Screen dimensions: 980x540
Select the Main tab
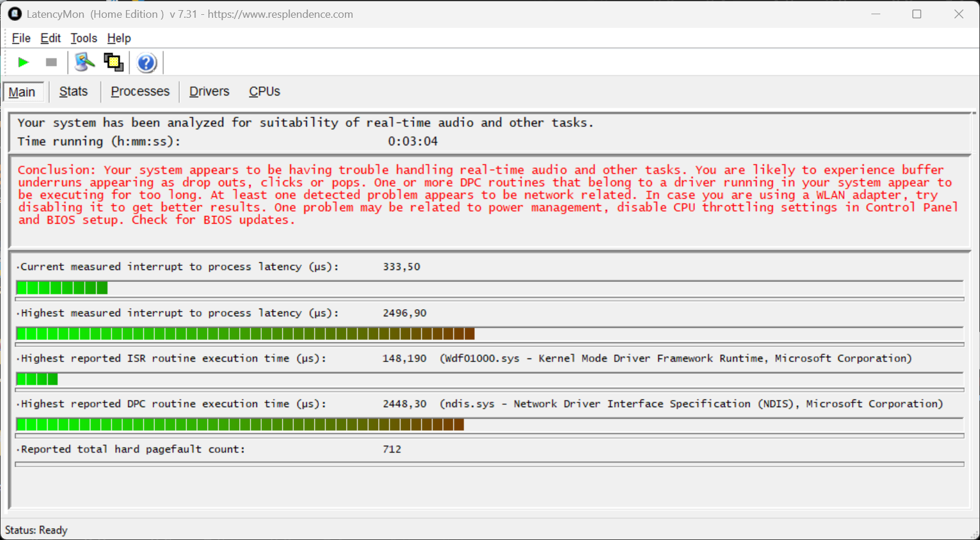[23, 92]
